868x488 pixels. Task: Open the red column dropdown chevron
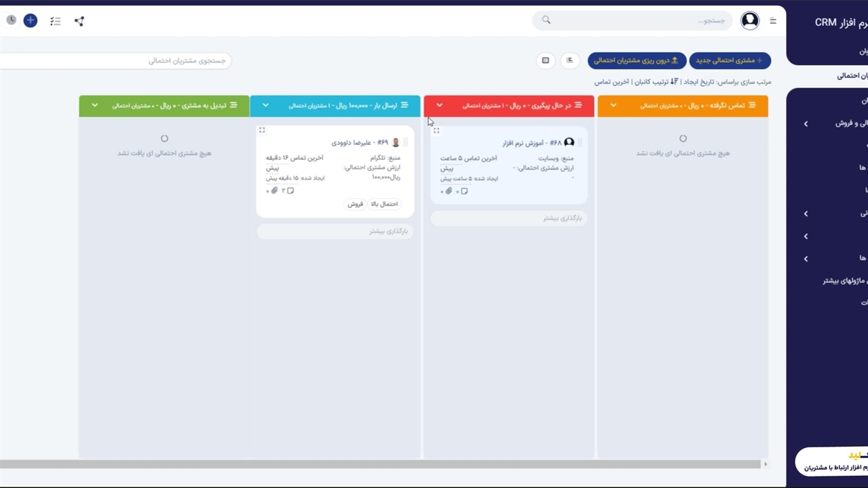click(439, 106)
